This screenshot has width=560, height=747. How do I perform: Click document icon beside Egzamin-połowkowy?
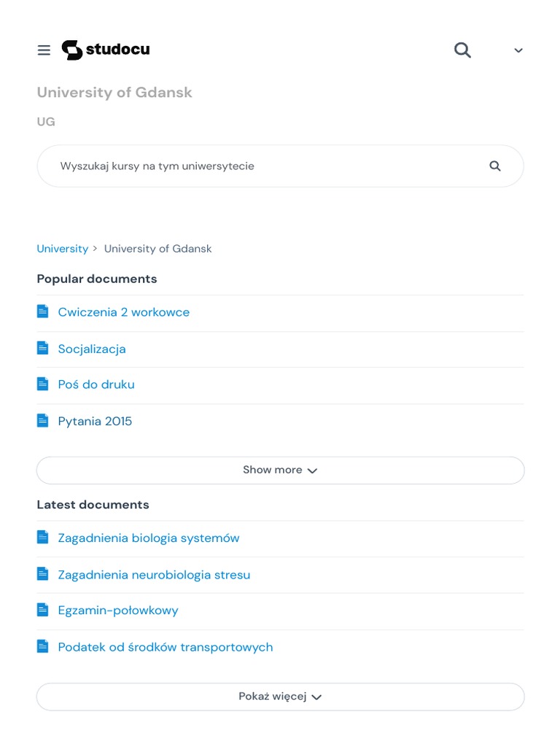pyautogui.click(x=43, y=610)
